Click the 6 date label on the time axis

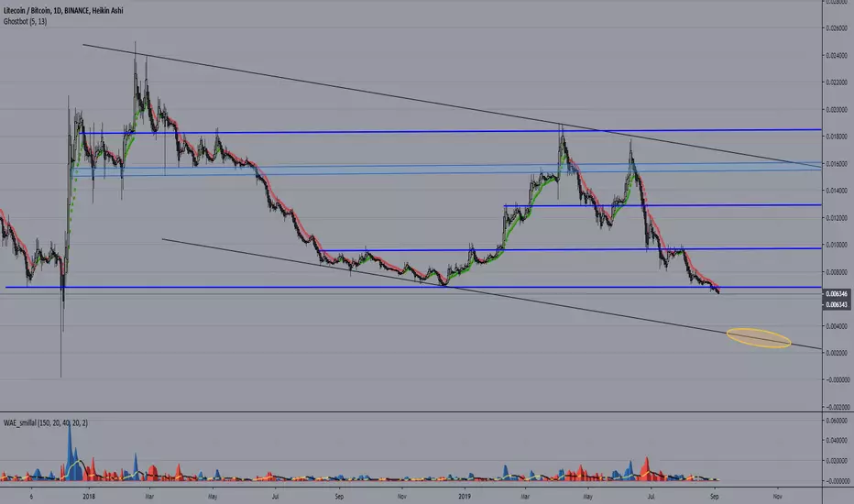[x=31, y=497]
